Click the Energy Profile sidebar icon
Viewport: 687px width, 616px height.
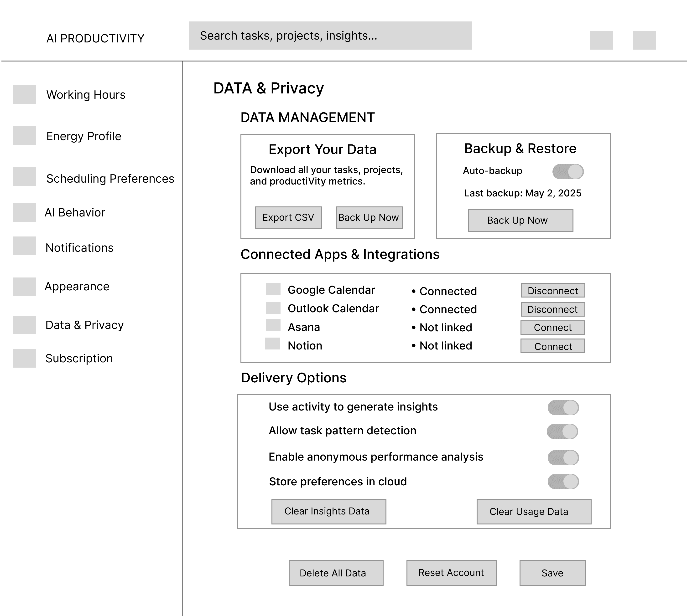[x=25, y=136]
